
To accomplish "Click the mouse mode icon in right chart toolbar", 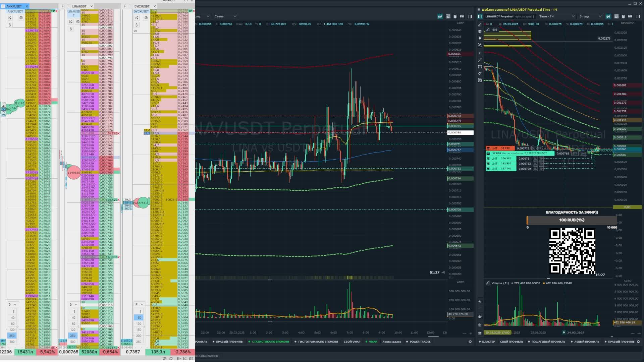I will (x=623, y=16).
